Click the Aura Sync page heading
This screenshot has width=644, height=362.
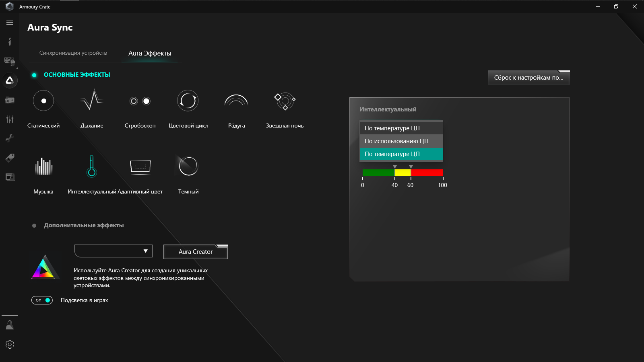coord(50,27)
